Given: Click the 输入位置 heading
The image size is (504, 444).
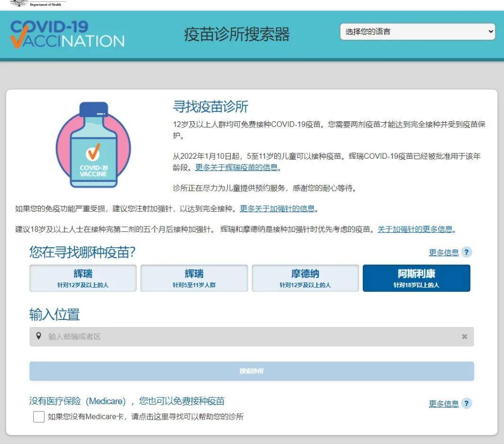Looking at the screenshot, I should pos(54,315).
